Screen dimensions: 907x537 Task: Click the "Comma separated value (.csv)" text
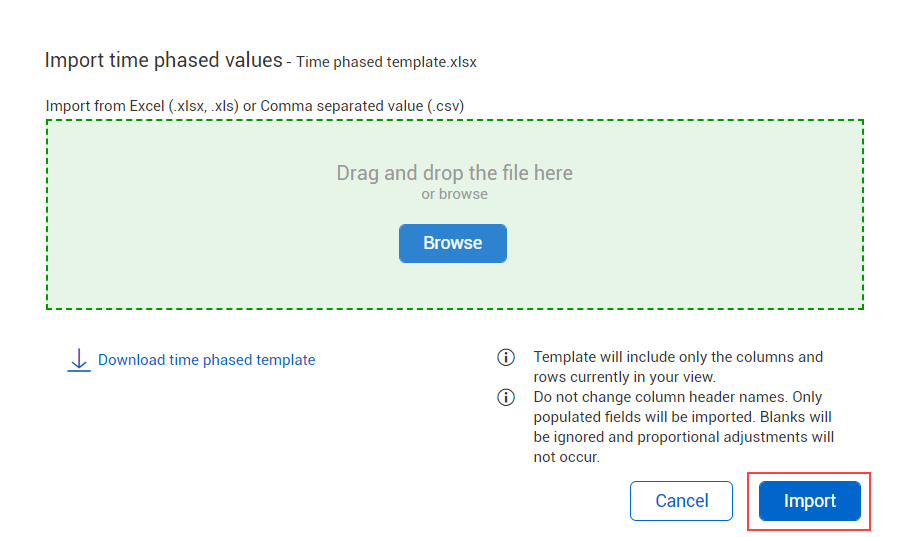pyautogui.click(x=362, y=105)
